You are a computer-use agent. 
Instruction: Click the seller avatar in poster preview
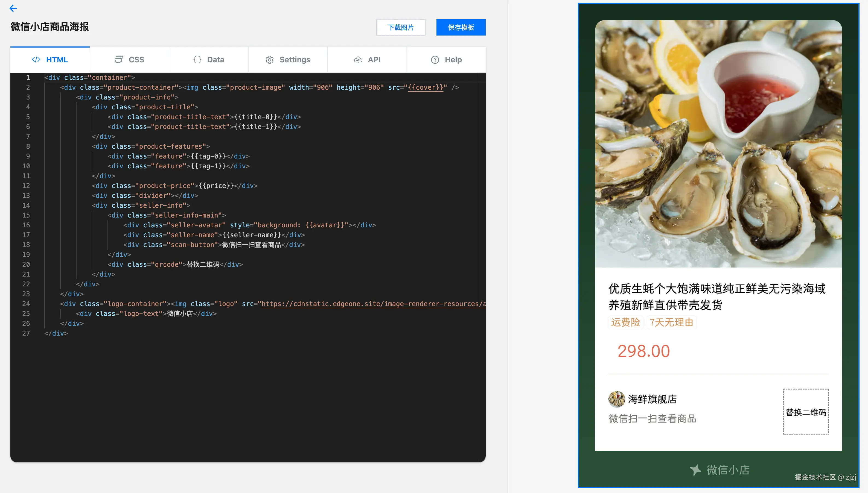[x=616, y=399]
